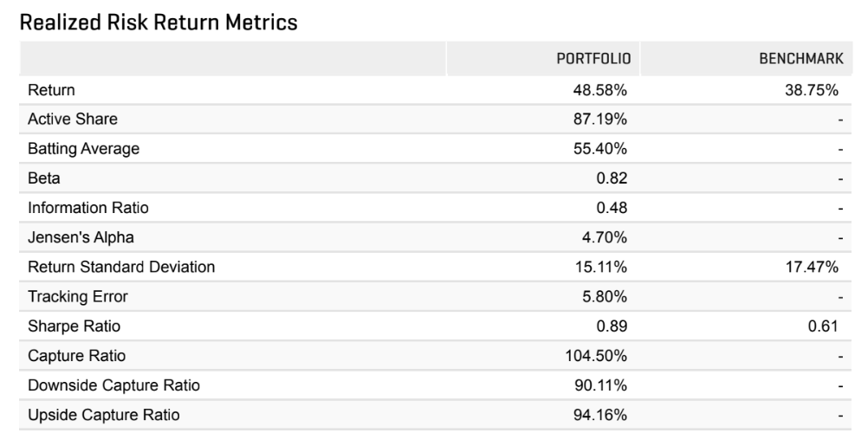The width and height of the screenshot is (868, 446).
Task: Click the Upside Capture Ratio label
Action: (104, 415)
